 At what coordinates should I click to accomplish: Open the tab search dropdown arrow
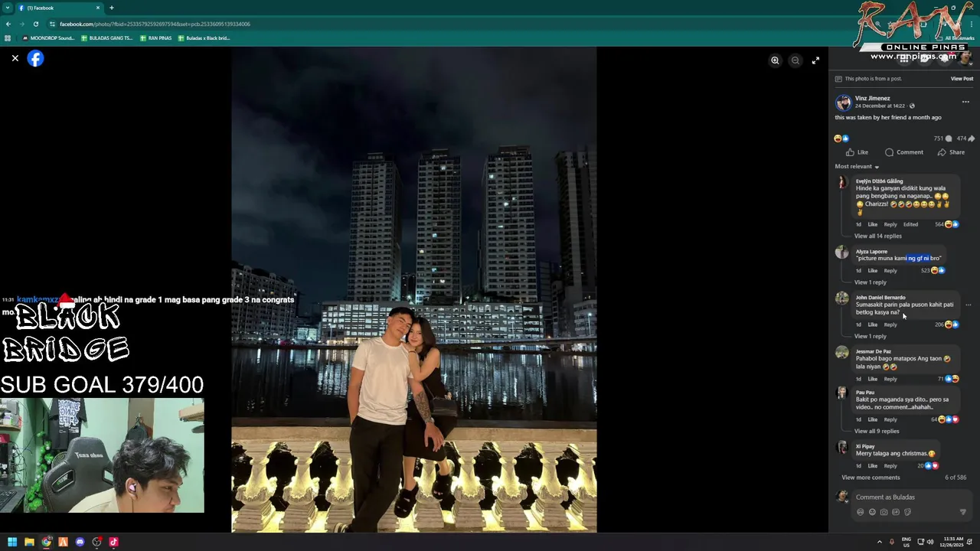coord(7,8)
